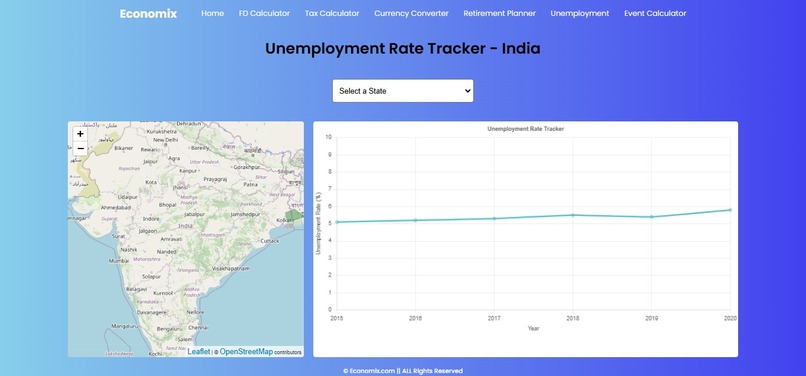Click Jamshedpur label on the map
Screen dimensions: 806x376
246,214
